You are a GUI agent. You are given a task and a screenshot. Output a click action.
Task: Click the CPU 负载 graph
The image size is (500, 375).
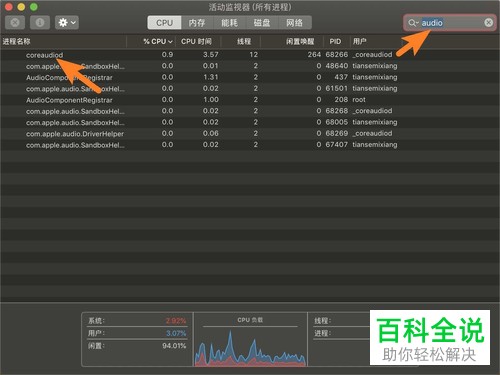click(x=250, y=348)
